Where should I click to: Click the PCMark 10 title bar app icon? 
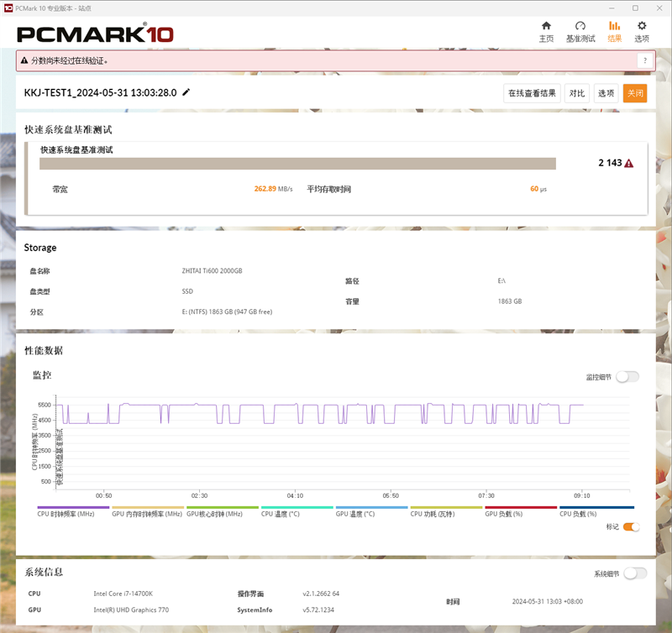[8, 8]
